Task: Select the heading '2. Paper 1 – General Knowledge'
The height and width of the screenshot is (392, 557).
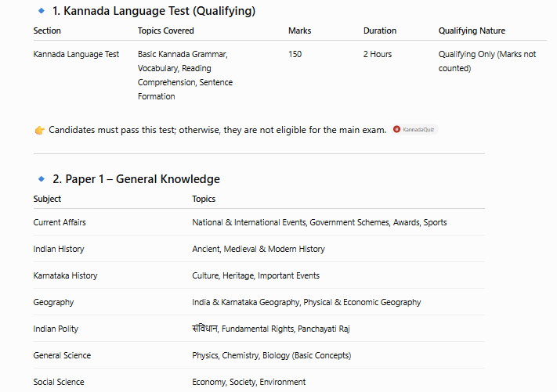Action: (136, 179)
